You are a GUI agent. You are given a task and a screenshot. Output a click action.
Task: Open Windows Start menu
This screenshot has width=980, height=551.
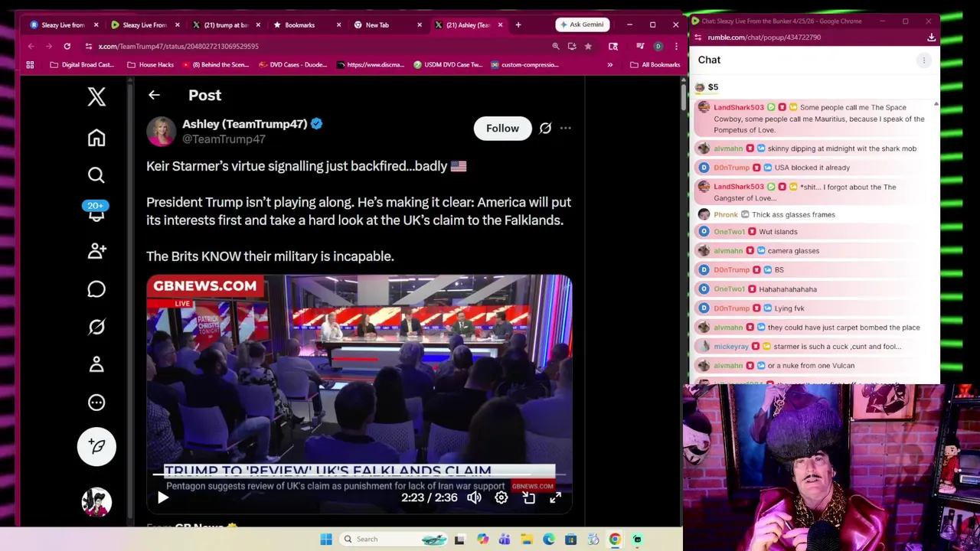[x=326, y=540]
